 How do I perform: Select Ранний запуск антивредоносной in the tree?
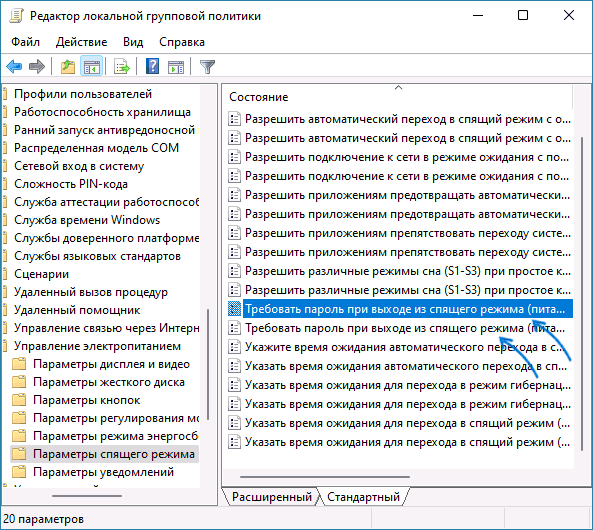click(104, 130)
